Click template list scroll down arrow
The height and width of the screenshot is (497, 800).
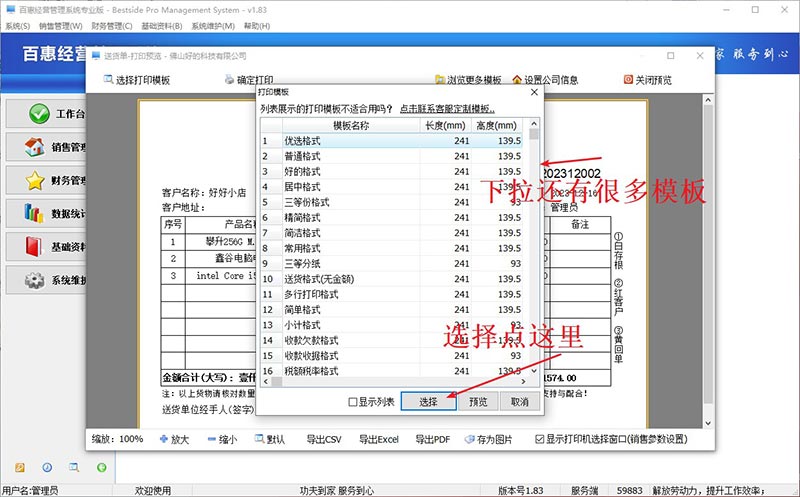click(x=534, y=370)
